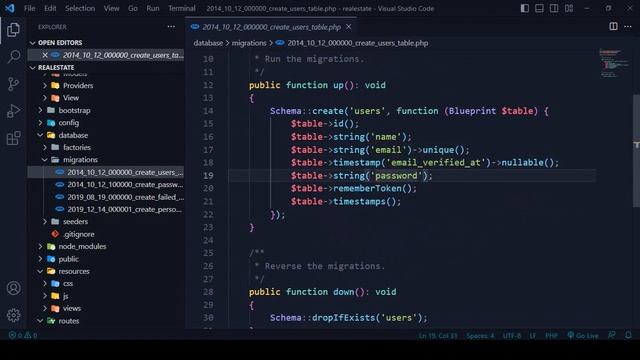Open the Accounts menu icon
This screenshot has height=360, width=640.
[13, 288]
